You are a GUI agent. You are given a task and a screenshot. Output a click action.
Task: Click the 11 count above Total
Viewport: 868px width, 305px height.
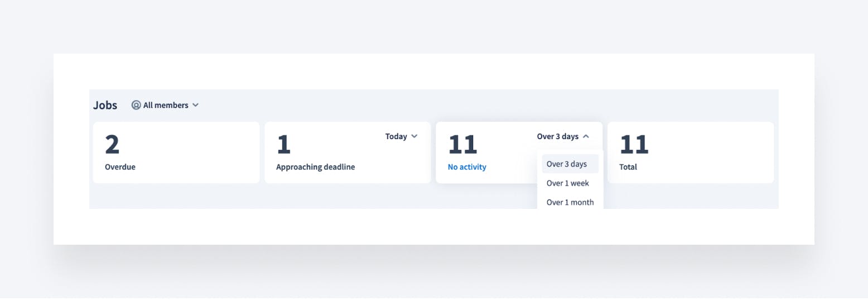634,145
